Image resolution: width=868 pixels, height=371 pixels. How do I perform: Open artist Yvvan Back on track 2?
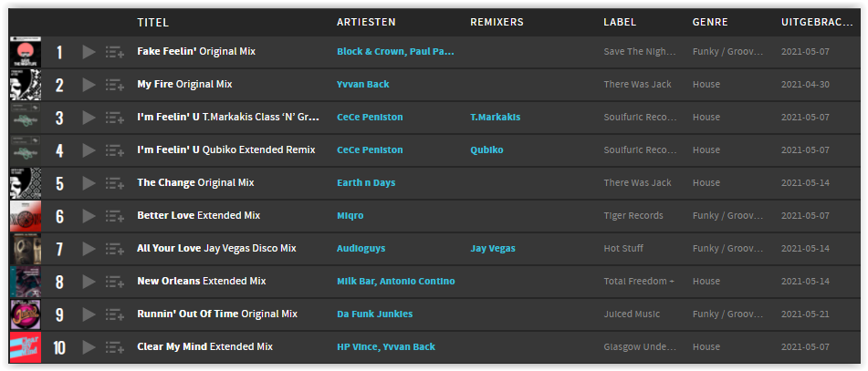(x=363, y=85)
